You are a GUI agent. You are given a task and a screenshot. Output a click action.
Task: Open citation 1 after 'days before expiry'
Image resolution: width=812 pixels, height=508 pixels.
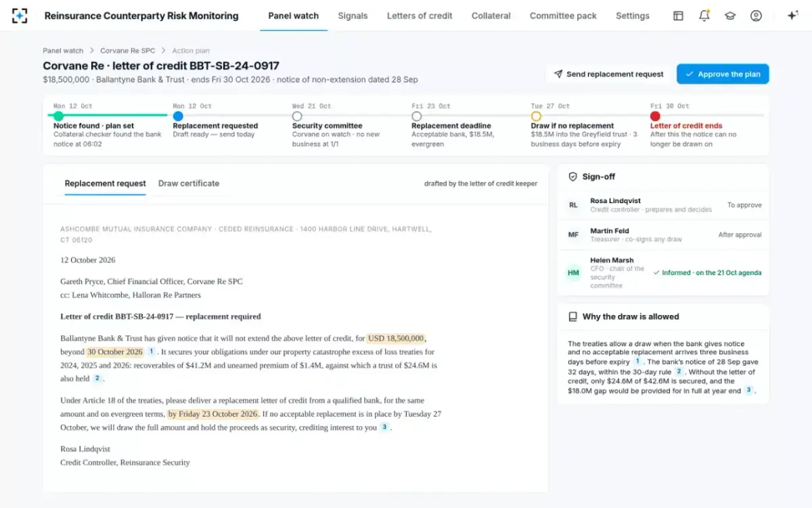pyautogui.click(x=637, y=362)
